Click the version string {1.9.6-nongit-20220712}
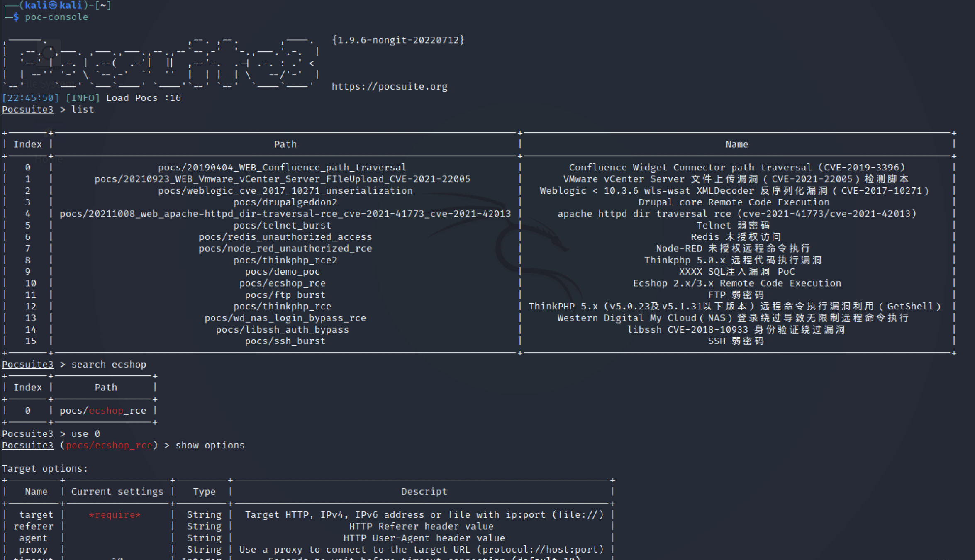The width and height of the screenshot is (975, 560). 398,40
